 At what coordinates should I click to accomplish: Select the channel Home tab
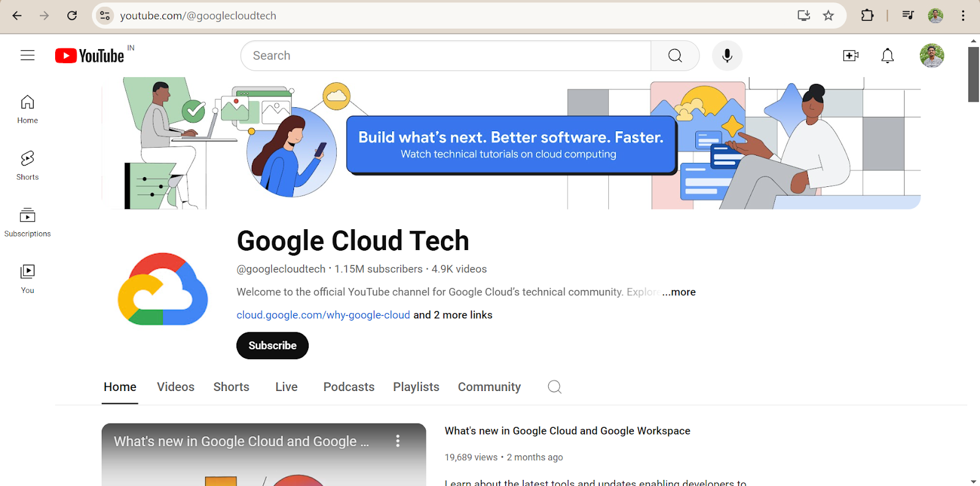pyautogui.click(x=120, y=387)
